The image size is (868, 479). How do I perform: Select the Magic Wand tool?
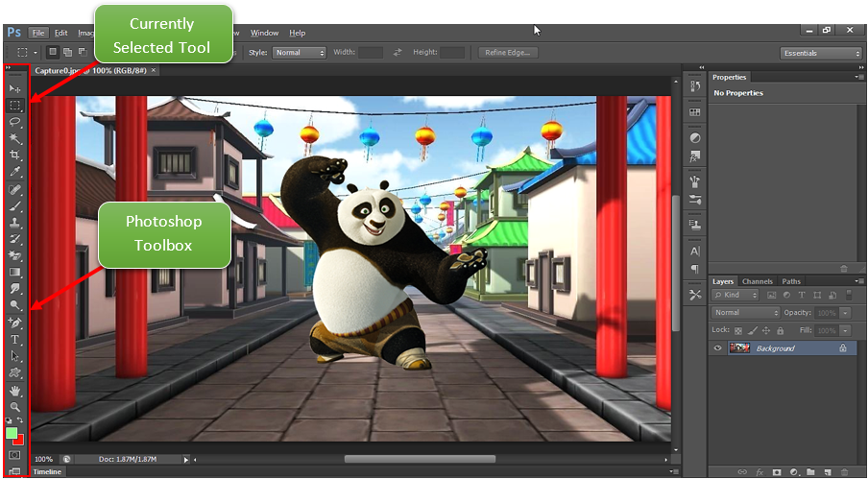click(x=15, y=138)
